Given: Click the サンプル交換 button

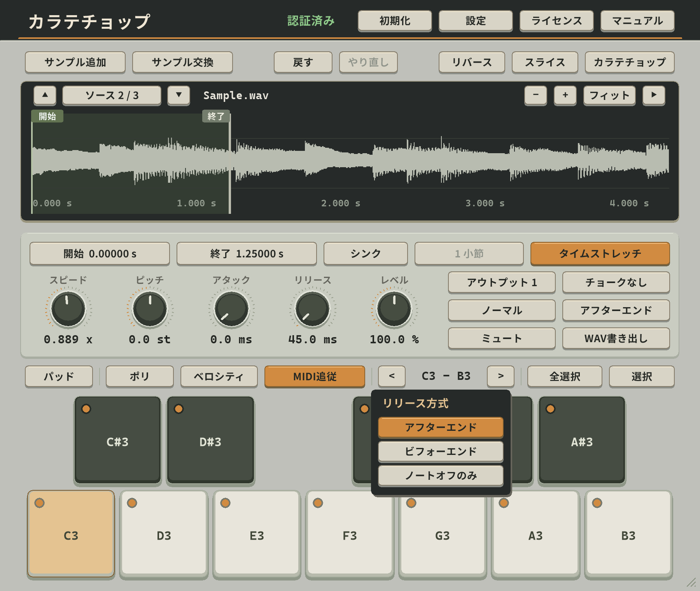Looking at the screenshot, I should [182, 62].
